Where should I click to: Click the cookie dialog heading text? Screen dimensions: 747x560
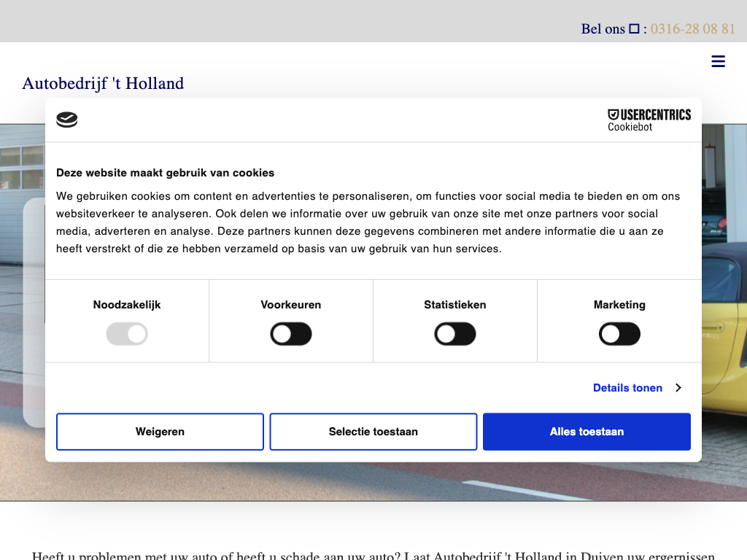tap(166, 173)
